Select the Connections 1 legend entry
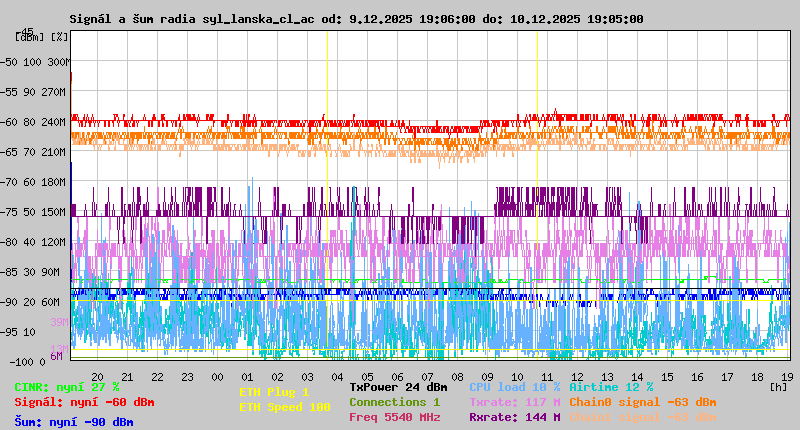The image size is (800, 430). coord(394,402)
